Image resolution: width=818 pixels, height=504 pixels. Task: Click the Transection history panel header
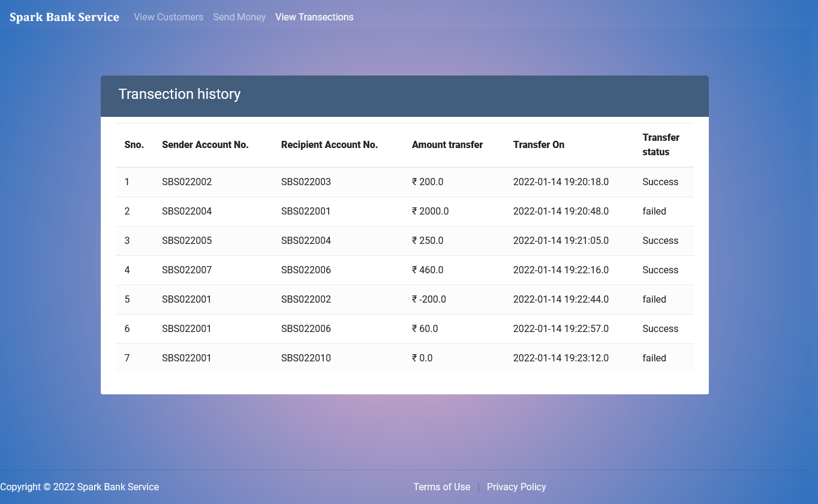coord(179,94)
